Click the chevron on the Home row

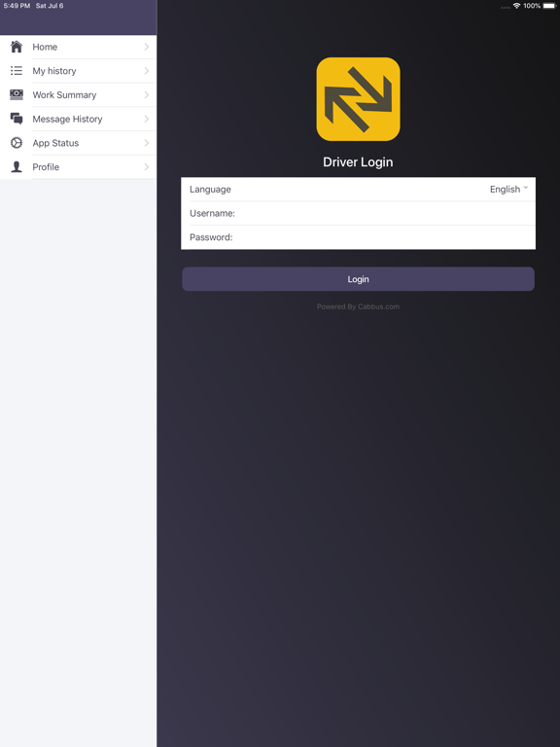pos(147,47)
